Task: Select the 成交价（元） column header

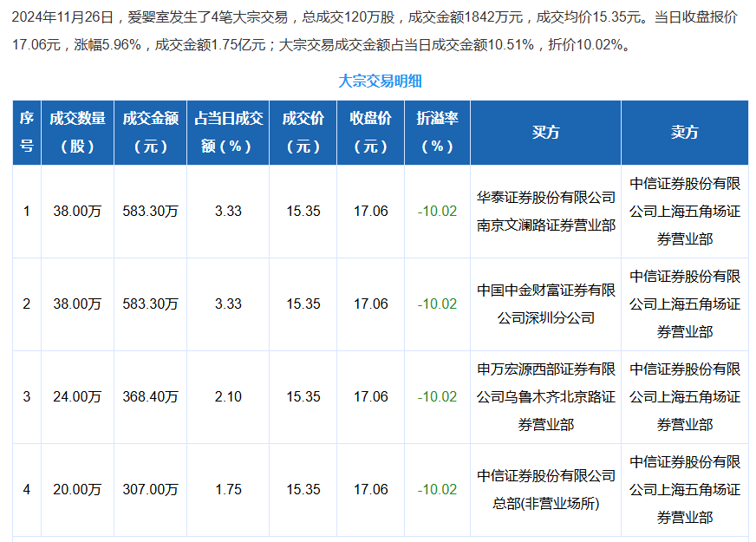Action: click(303, 133)
